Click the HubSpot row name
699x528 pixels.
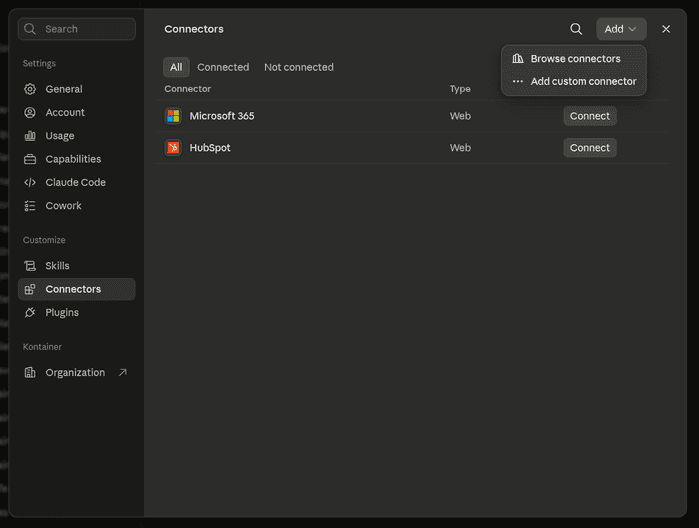coord(210,148)
